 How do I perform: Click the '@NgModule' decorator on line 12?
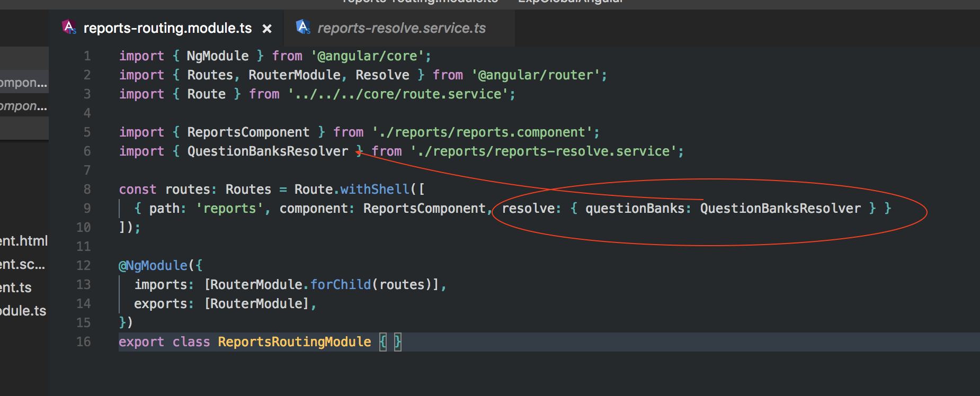tap(153, 266)
